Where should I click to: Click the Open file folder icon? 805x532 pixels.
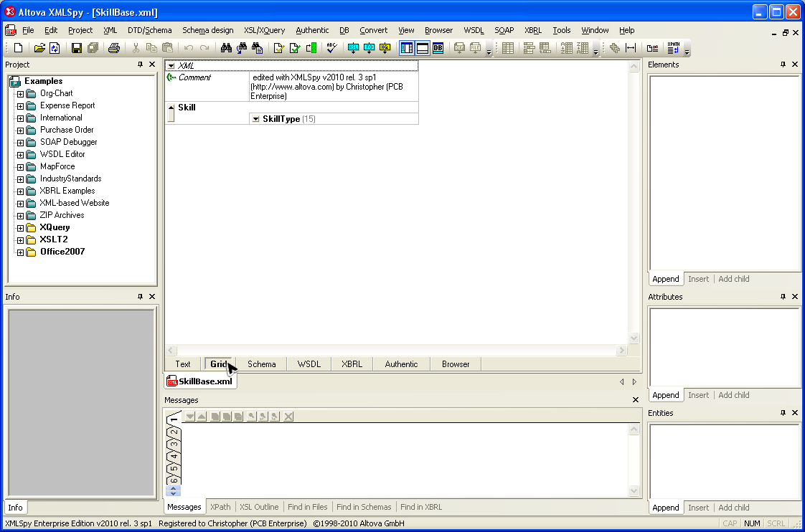pyautogui.click(x=39, y=48)
